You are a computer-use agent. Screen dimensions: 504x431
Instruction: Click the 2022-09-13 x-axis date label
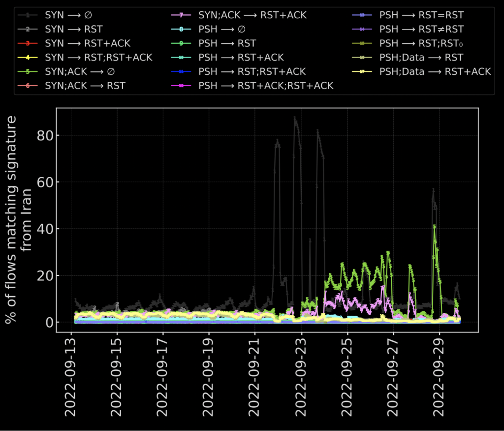[71, 375]
